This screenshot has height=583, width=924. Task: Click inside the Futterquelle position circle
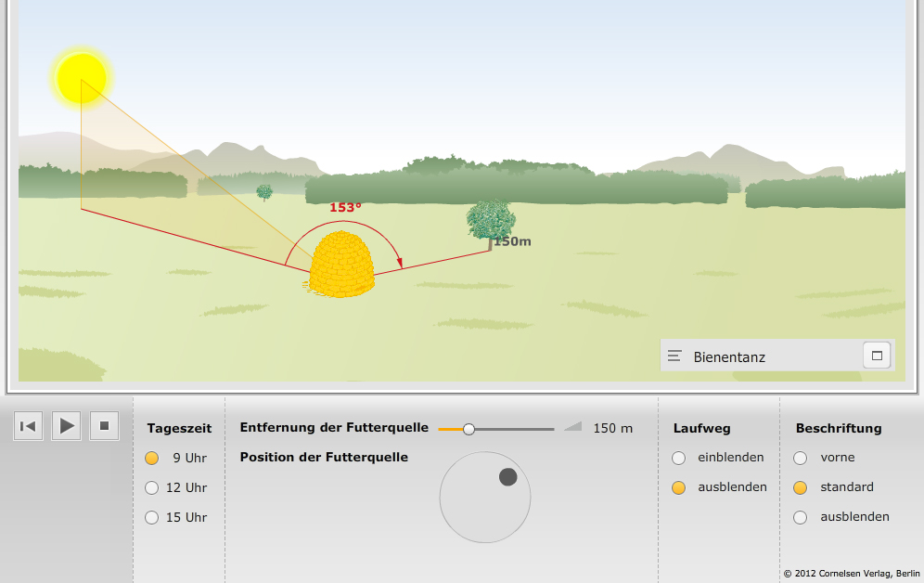coord(485,498)
